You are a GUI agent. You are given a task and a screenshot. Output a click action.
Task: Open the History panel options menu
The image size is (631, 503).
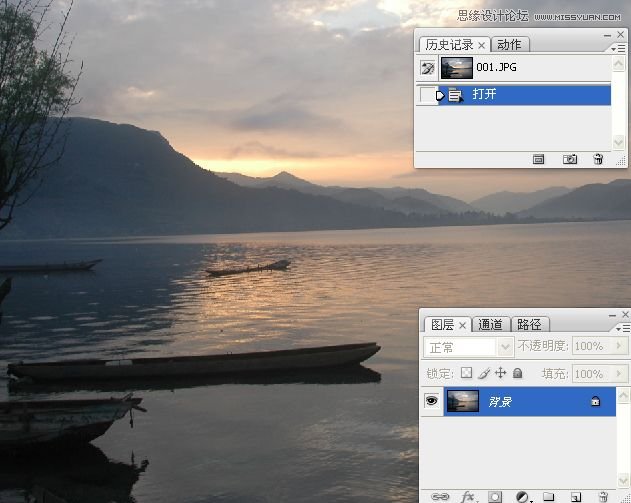[619, 49]
